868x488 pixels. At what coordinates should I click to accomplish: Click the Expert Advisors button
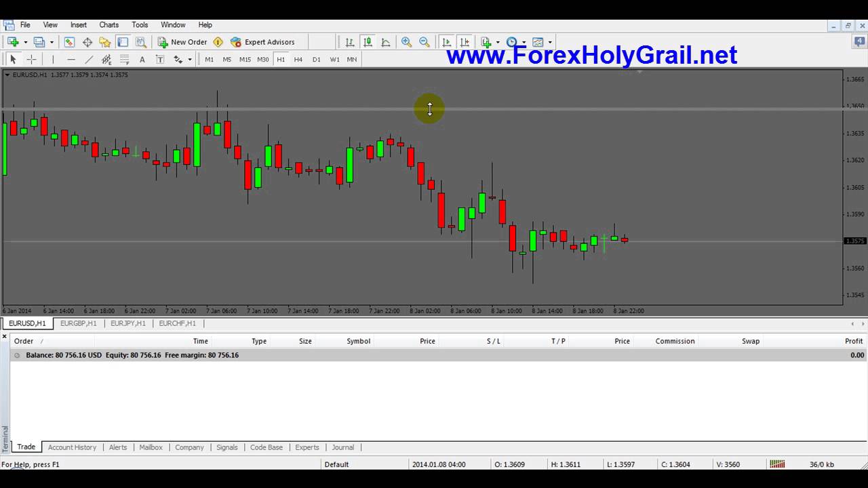coord(262,42)
